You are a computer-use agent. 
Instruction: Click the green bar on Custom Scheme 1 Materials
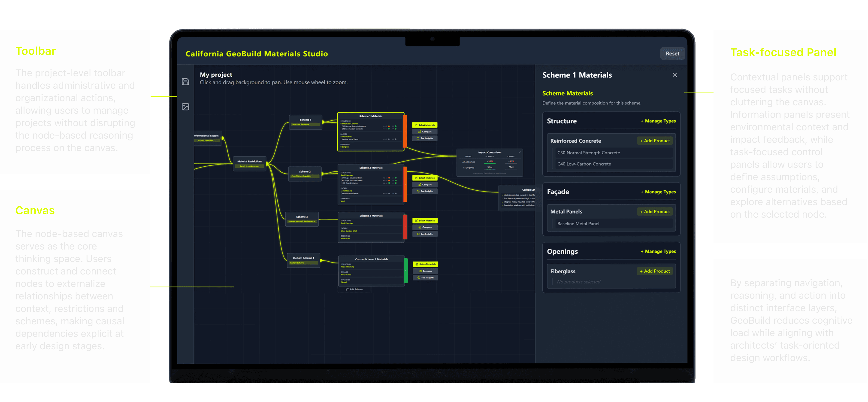tap(406, 271)
